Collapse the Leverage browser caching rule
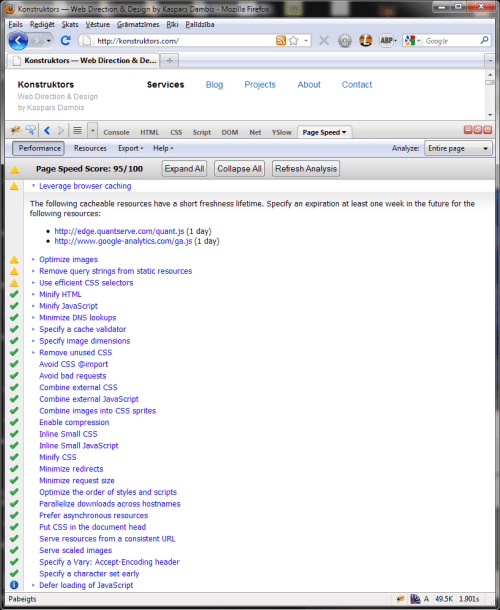The height and width of the screenshot is (610, 500). tap(33, 186)
